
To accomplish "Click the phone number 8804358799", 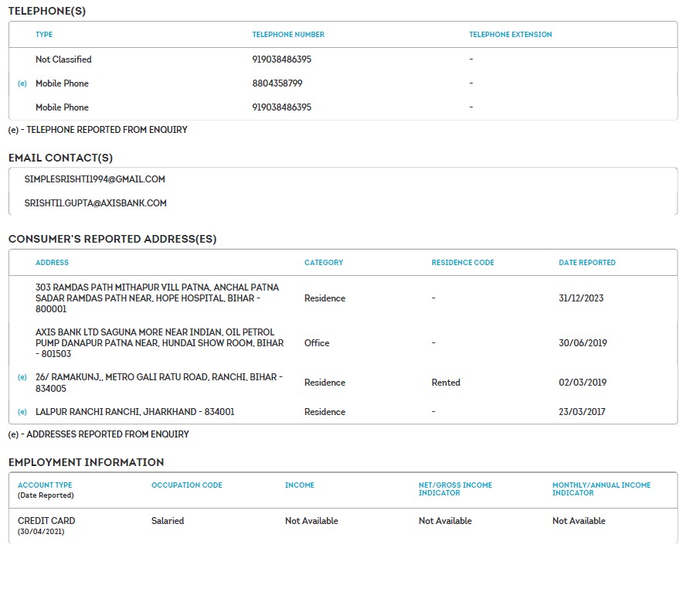I will point(277,83).
